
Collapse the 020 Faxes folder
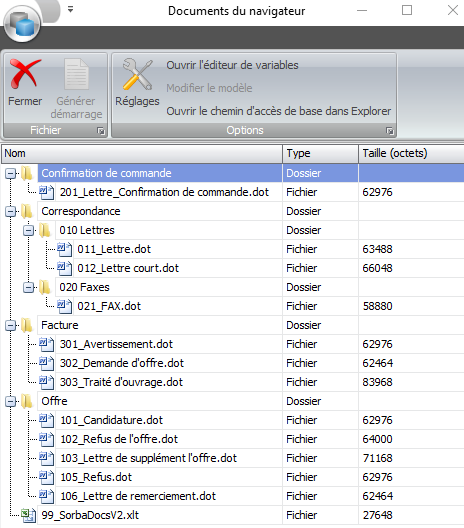click(x=29, y=287)
